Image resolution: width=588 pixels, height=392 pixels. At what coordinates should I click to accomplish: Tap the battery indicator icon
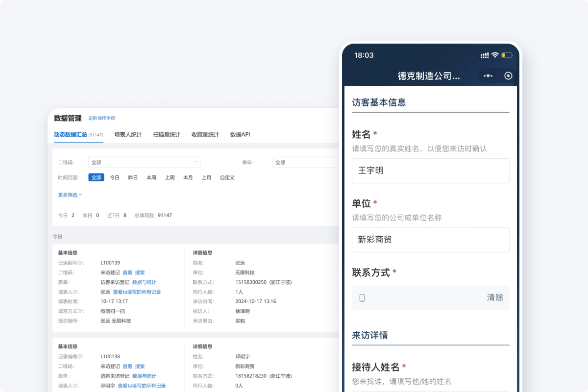tap(506, 55)
